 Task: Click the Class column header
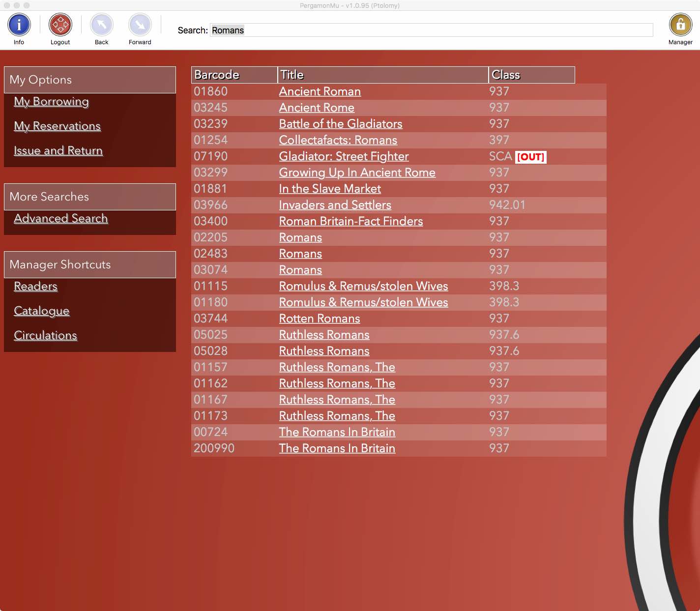pyautogui.click(x=531, y=75)
